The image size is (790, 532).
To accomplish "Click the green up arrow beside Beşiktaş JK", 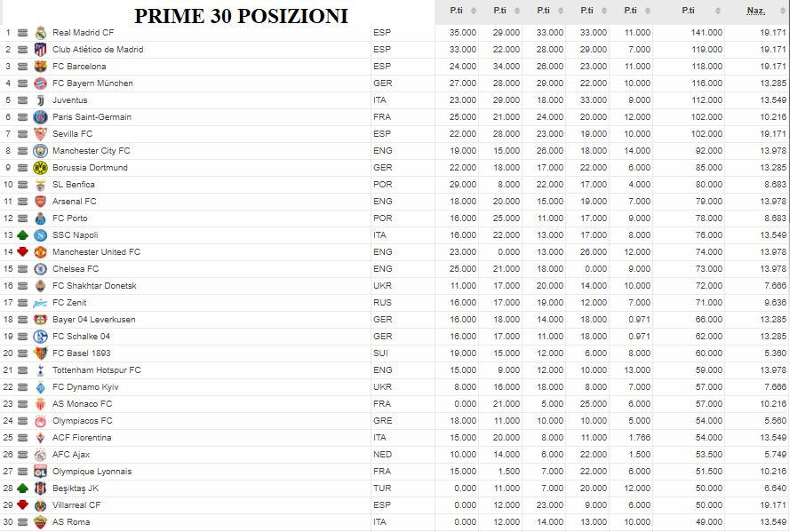I will point(23,488).
